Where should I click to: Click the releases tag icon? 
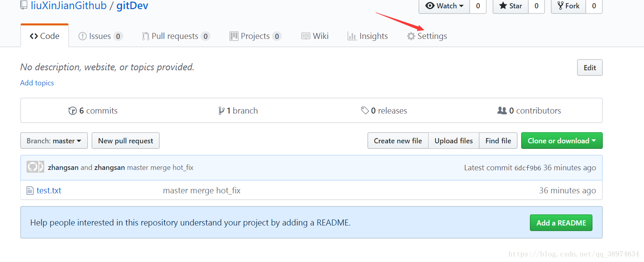tap(365, 110)
